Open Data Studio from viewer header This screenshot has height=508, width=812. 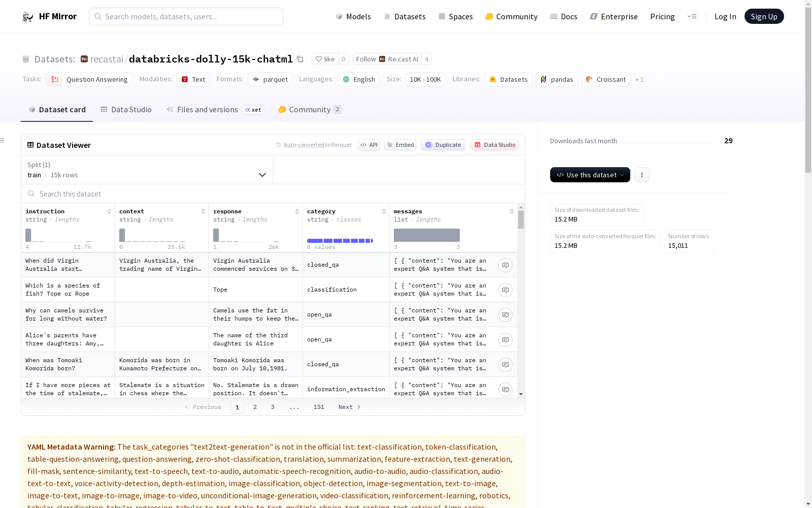(495, 145)
